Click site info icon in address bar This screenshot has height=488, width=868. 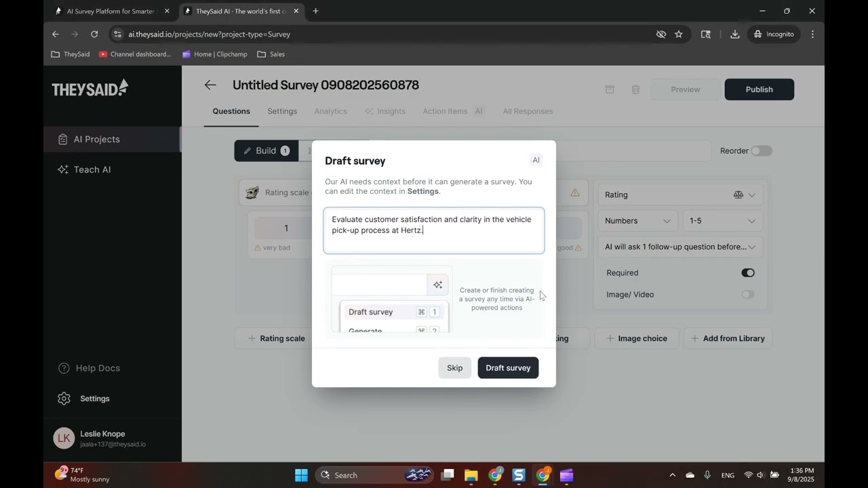tap(118, 34)
